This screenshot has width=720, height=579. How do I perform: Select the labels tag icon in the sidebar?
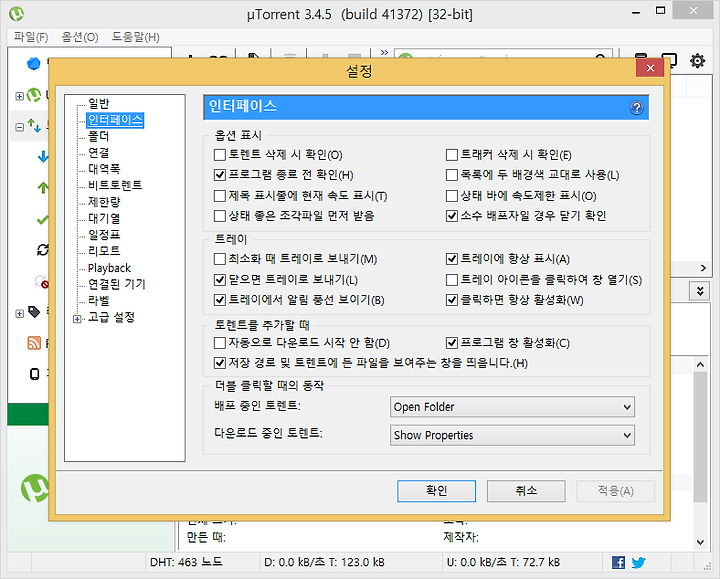34,312
